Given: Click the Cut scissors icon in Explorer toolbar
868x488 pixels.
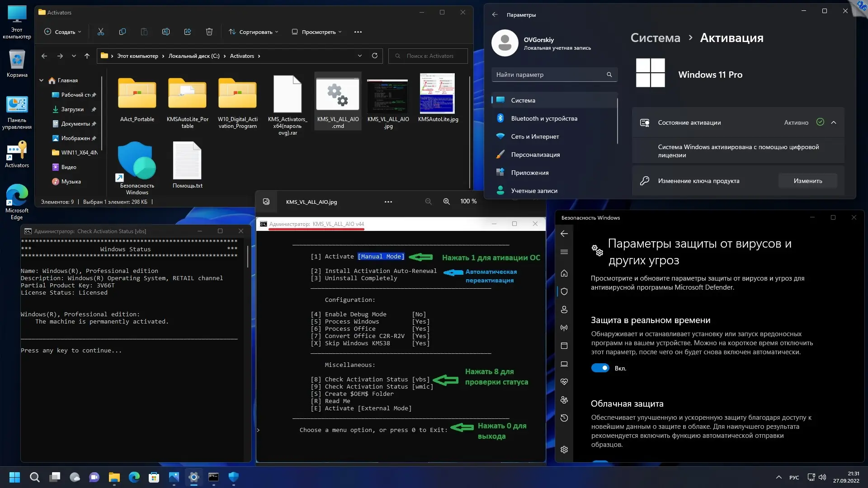Looking at the screenshot, I should click(100, 32).
